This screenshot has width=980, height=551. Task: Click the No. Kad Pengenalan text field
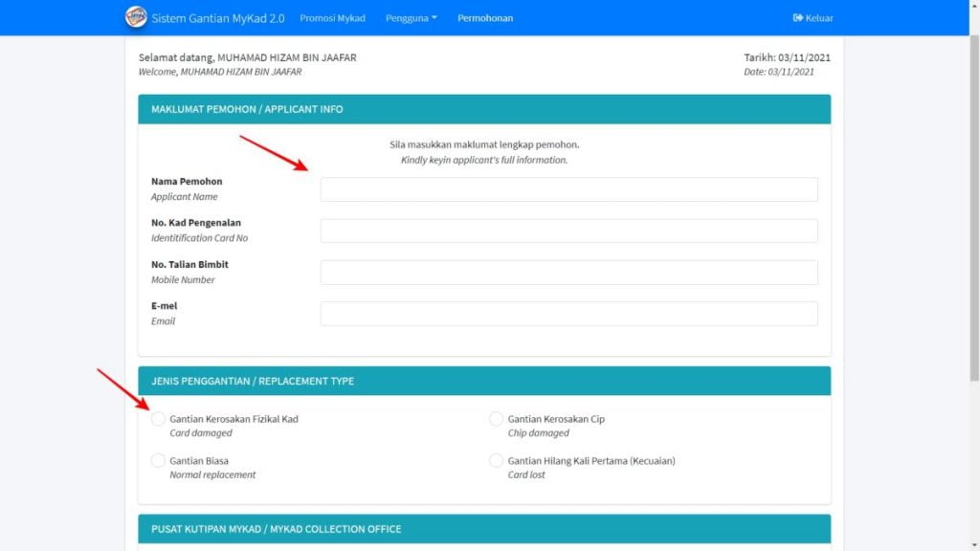[568, 231]
